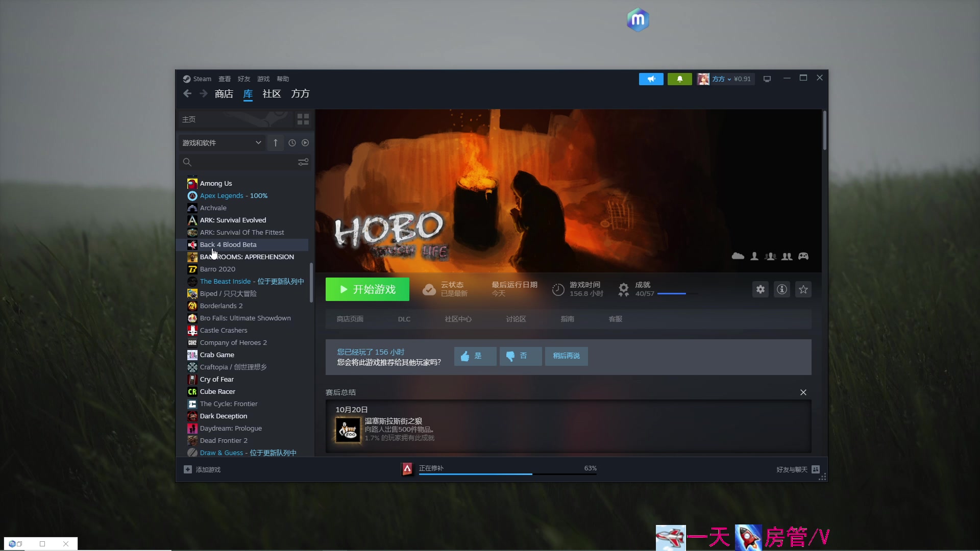The image size is (980, 551).
Task: Switch to the 商店 store tab
Action: click(224, 94)
